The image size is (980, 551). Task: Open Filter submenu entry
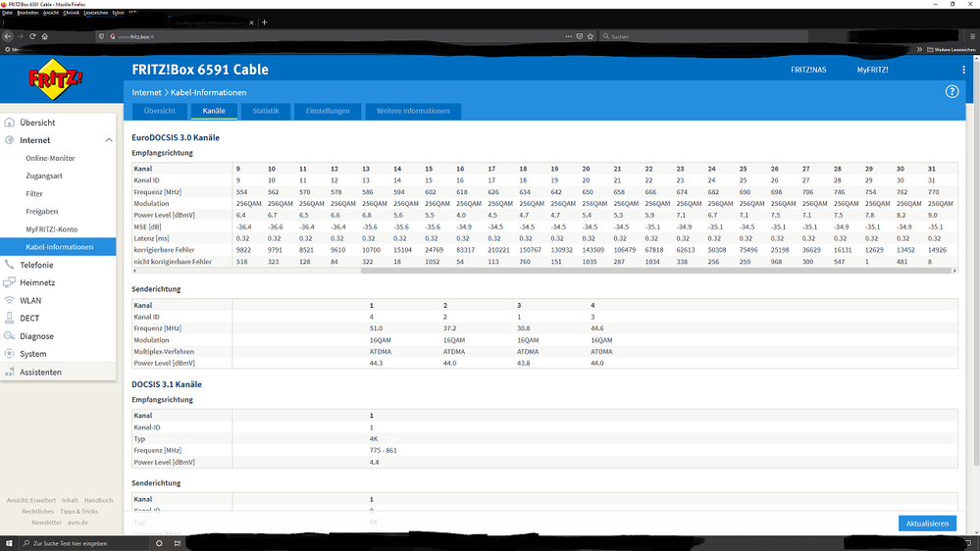33,194
